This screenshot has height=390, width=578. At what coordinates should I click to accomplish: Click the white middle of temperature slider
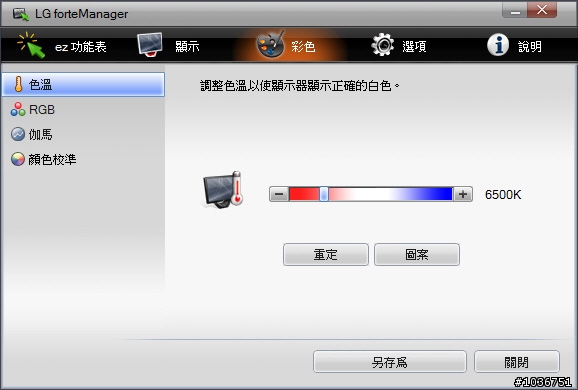(x=372, y=194)
